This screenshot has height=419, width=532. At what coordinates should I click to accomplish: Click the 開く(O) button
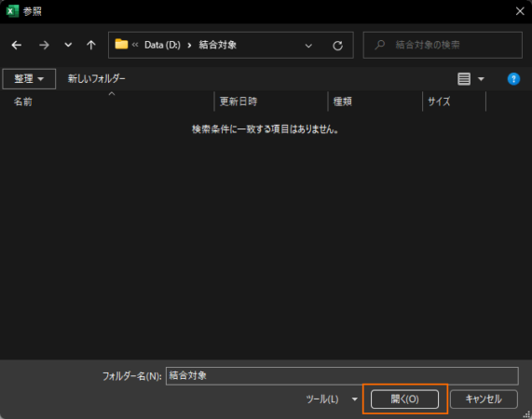[404, 399]
